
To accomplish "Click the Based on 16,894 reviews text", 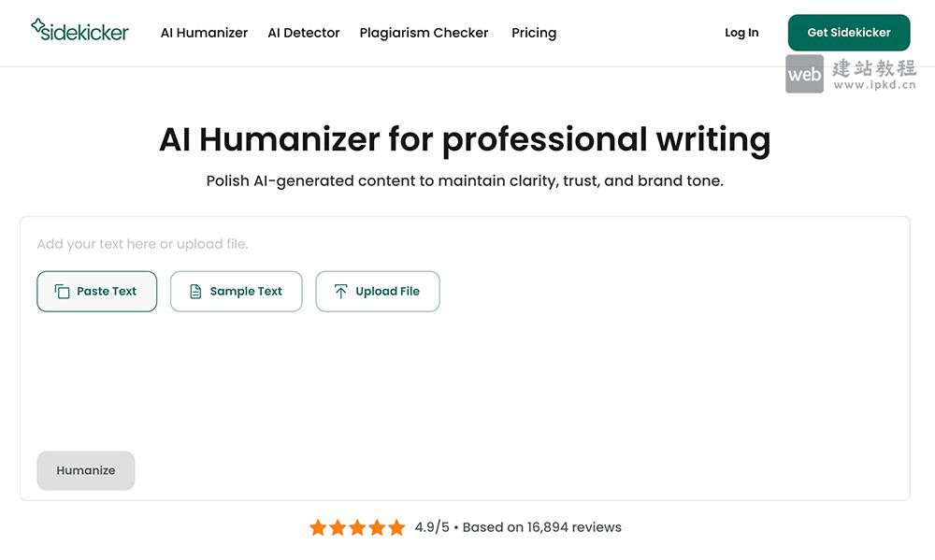I will pos(542,526).
